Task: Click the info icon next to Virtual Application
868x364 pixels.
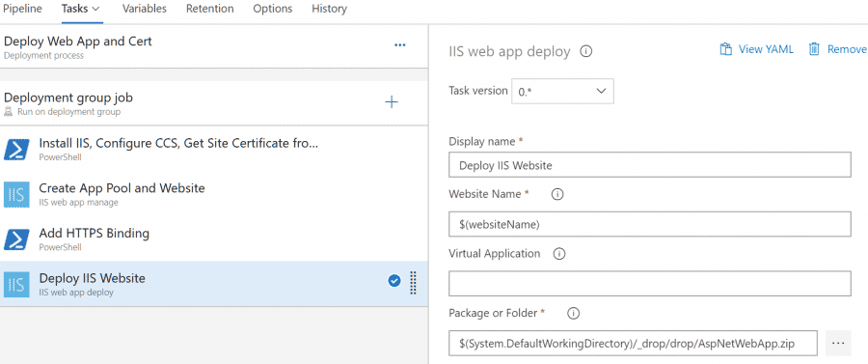Action: click(x=559, y=254)
